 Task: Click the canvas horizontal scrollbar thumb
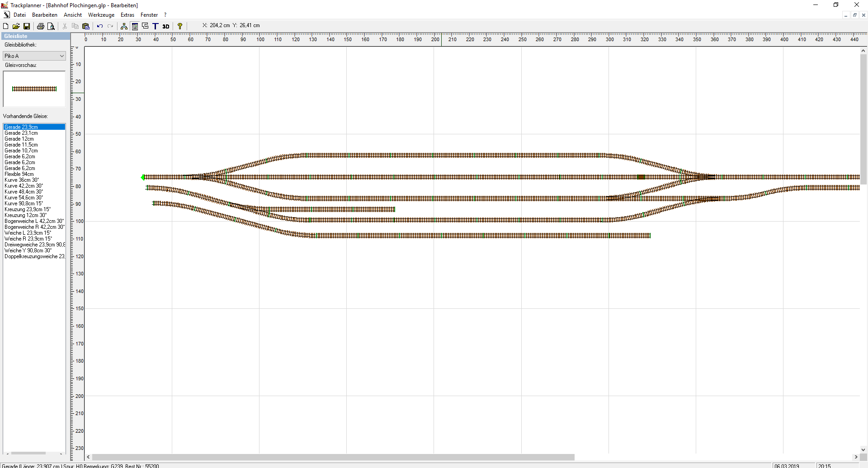point(333,457)
